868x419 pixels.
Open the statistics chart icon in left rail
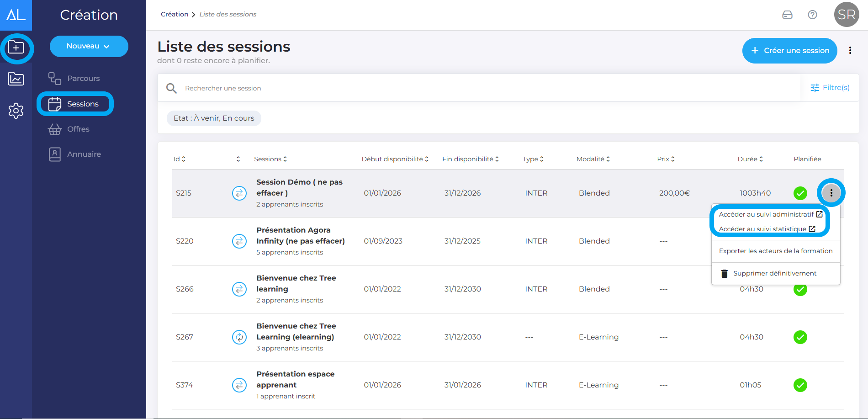[16, 79]
